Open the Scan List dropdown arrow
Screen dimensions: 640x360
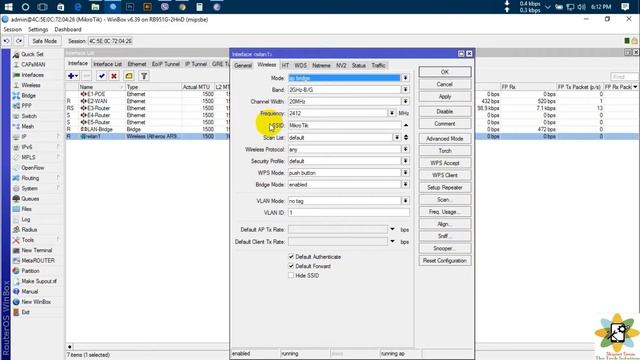coord(397,138)
